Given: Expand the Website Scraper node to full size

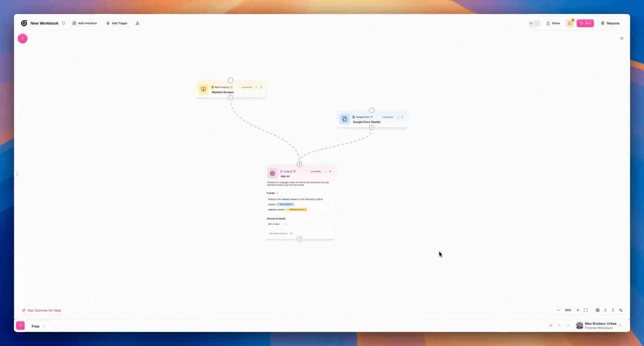Looking at the screenshot, I should [x=261, y=87].
